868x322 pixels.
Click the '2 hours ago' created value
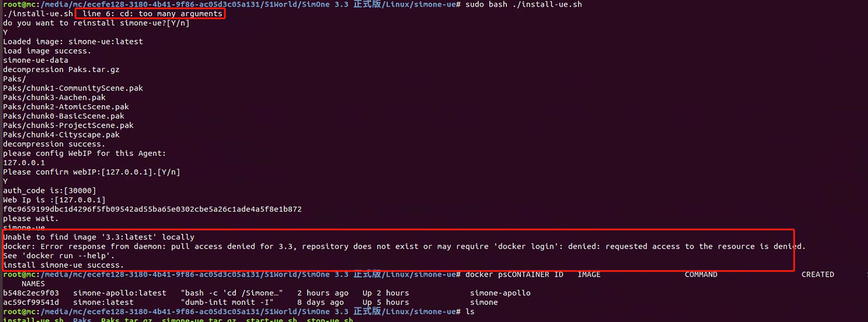323,294
